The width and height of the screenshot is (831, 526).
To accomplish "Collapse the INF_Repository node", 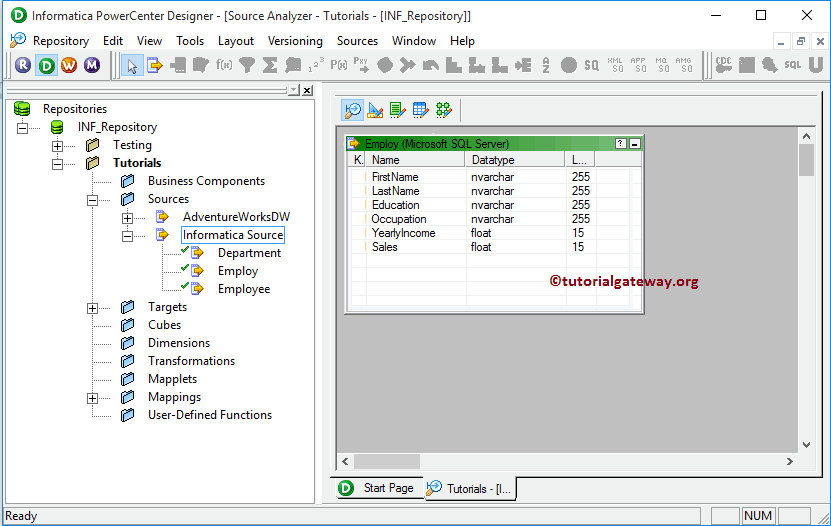I will [22, 128].
